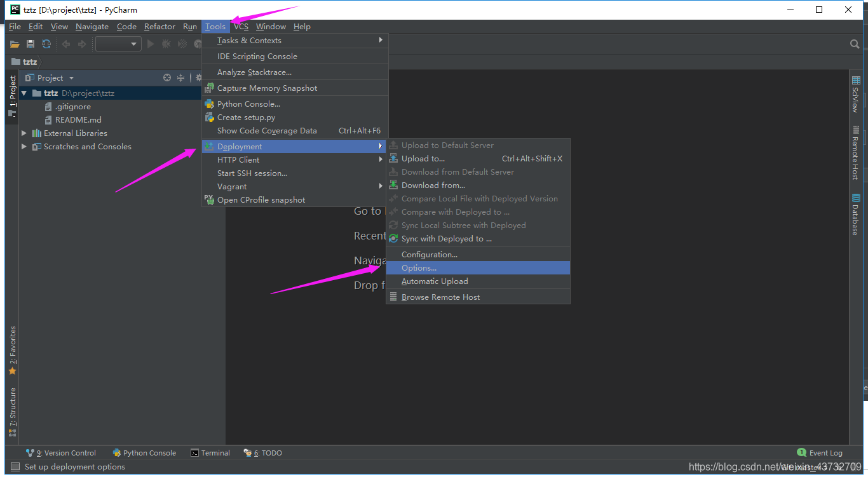This screenshot has height=479, width=868.
Task: Click the Python Console entry in Tools menu
Action: pyautogui.click(x=295, y=104)
